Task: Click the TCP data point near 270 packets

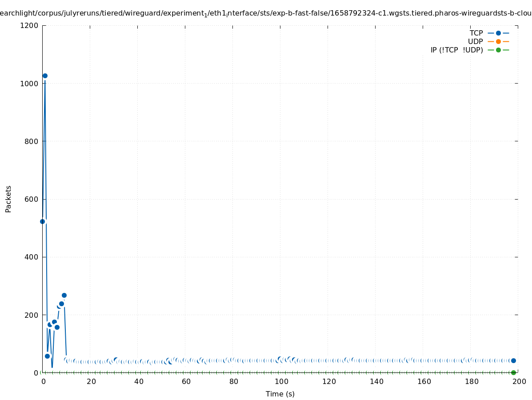Action: point(64,295)
